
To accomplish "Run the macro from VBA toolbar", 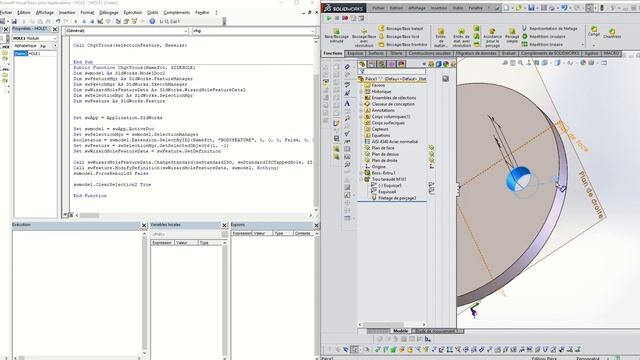I will point(76,21).
